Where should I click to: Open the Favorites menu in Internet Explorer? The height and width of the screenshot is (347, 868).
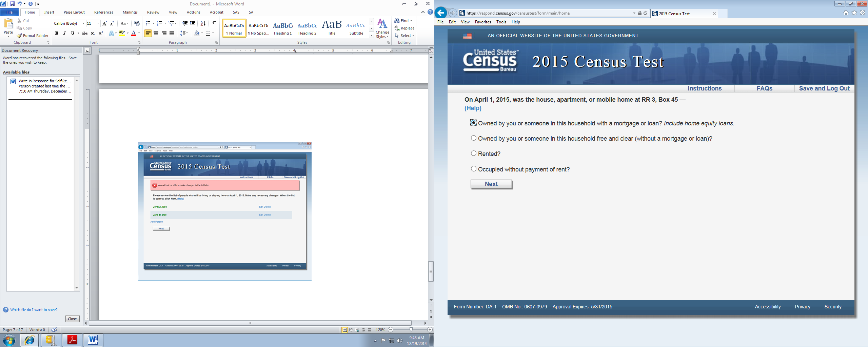pos(483,22)
